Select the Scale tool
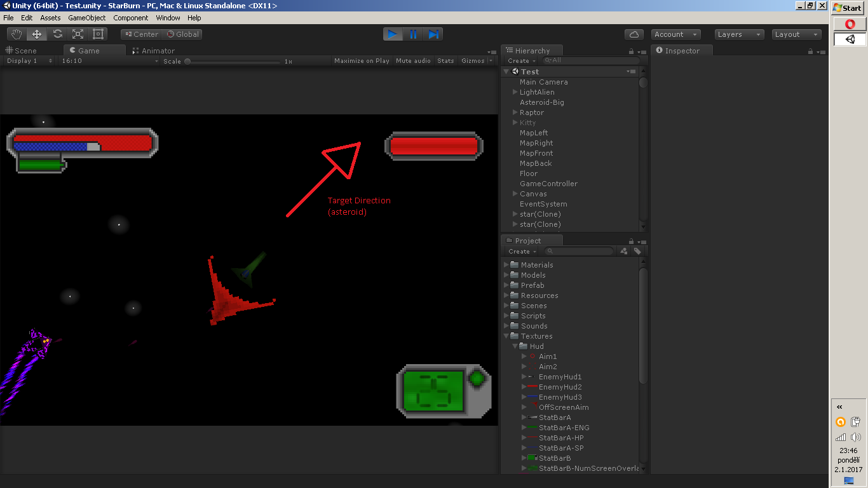This screenshot has height=488, width=868. tap(77, 34)
